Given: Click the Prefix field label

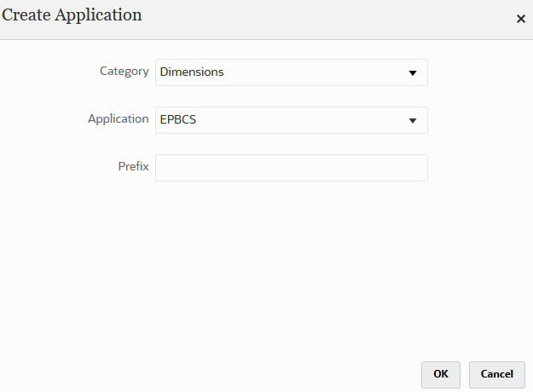Looking at the screenshot, I should click(x=134, y=167).
